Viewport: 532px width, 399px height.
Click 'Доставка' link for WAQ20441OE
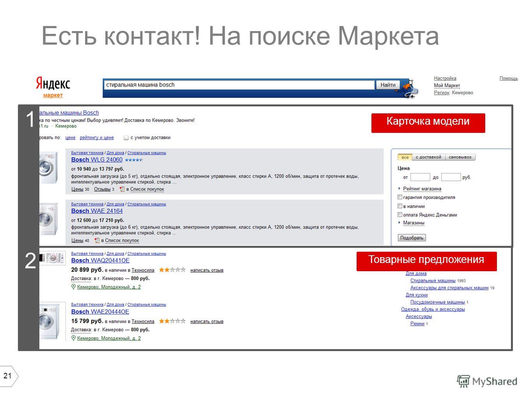point(81,279)
